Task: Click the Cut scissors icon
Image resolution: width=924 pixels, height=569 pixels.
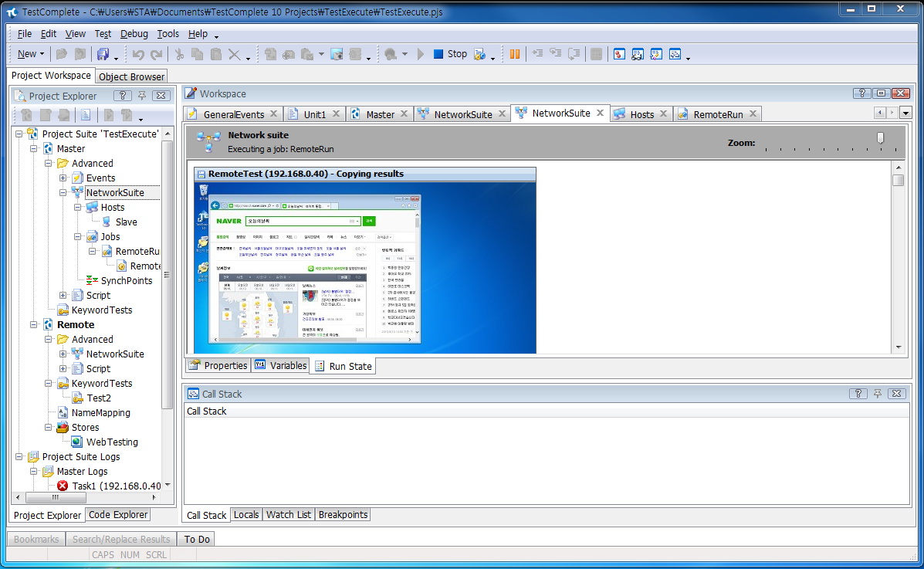Action: click(179, 54)
